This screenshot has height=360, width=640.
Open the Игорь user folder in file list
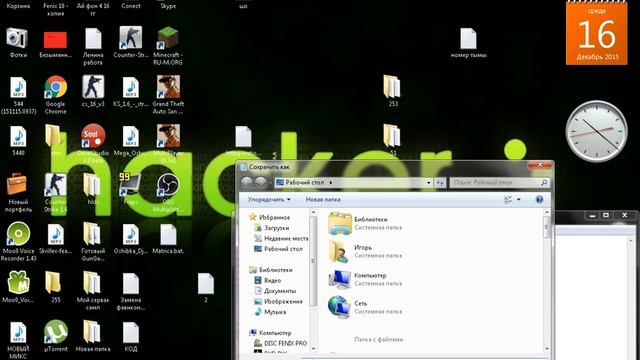pos(365,251)
